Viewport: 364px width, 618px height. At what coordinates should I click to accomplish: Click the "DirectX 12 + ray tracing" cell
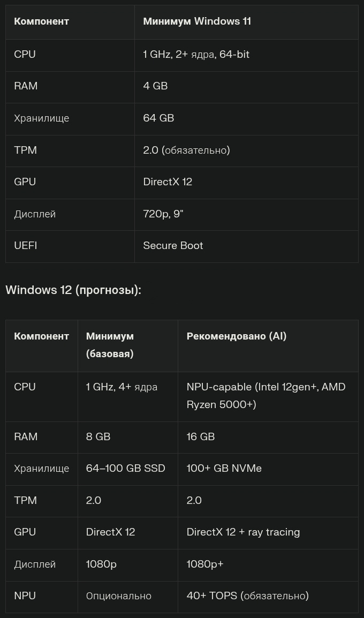tap(243, 532)
